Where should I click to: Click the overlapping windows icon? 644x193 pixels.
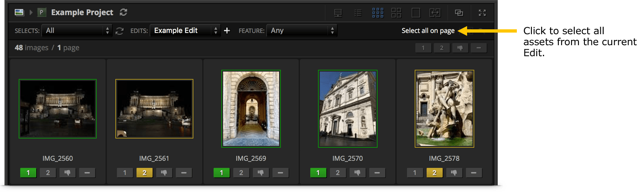click(459, 13)
